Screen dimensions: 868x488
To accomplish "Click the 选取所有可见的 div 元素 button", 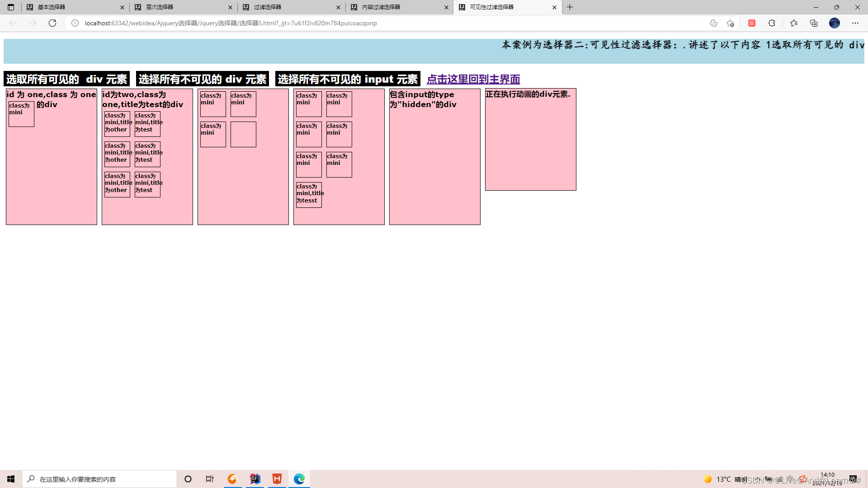I will coord(66,79).
